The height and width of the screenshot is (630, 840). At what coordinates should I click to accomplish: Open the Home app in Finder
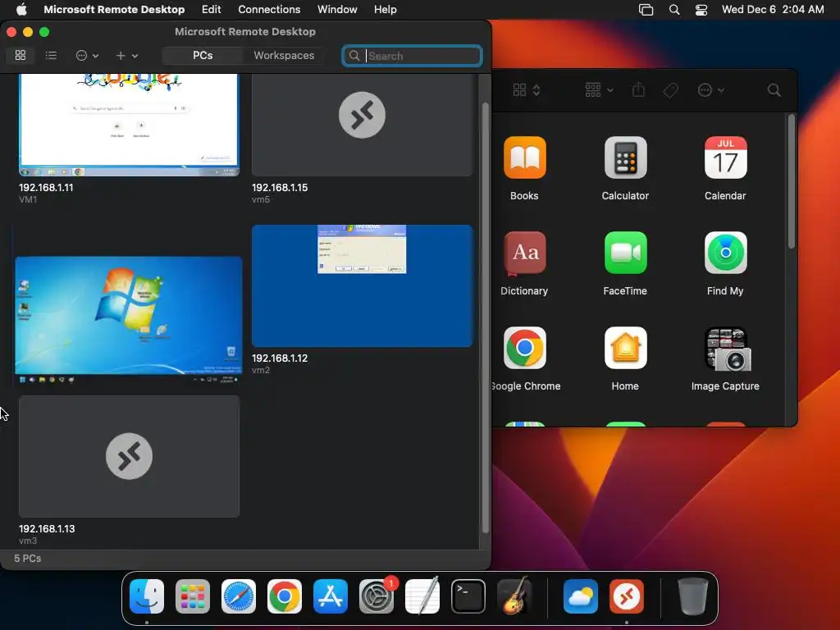[x=625, y=348]
